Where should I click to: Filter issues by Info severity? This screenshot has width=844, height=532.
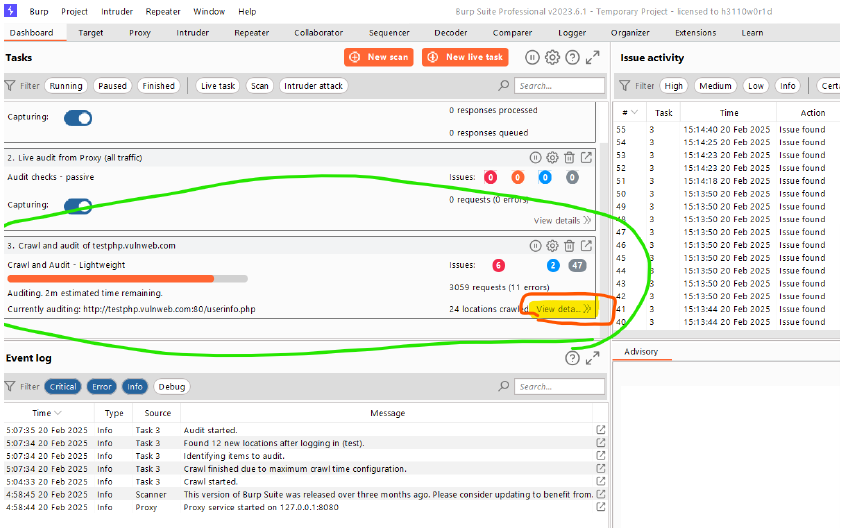pos(787,86)
